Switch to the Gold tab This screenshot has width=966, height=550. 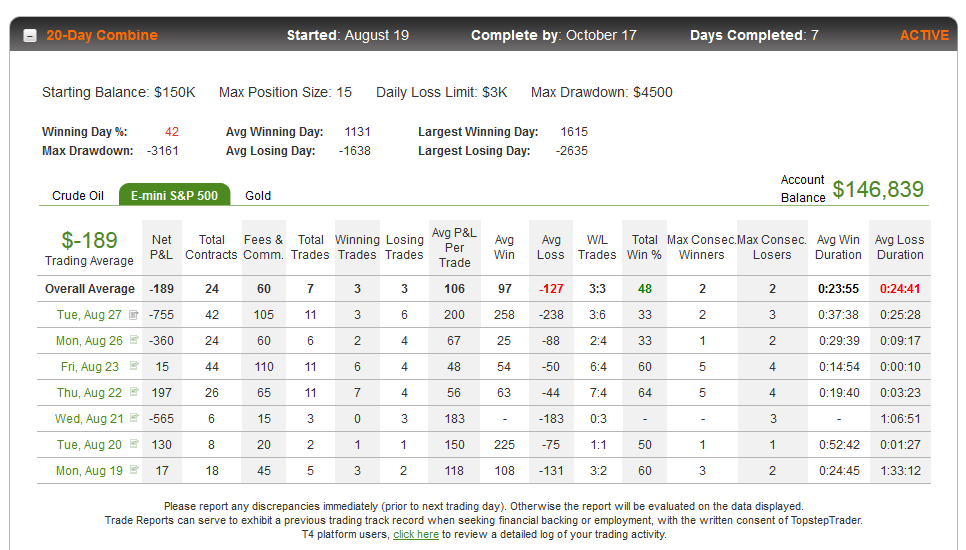point(258,195)
